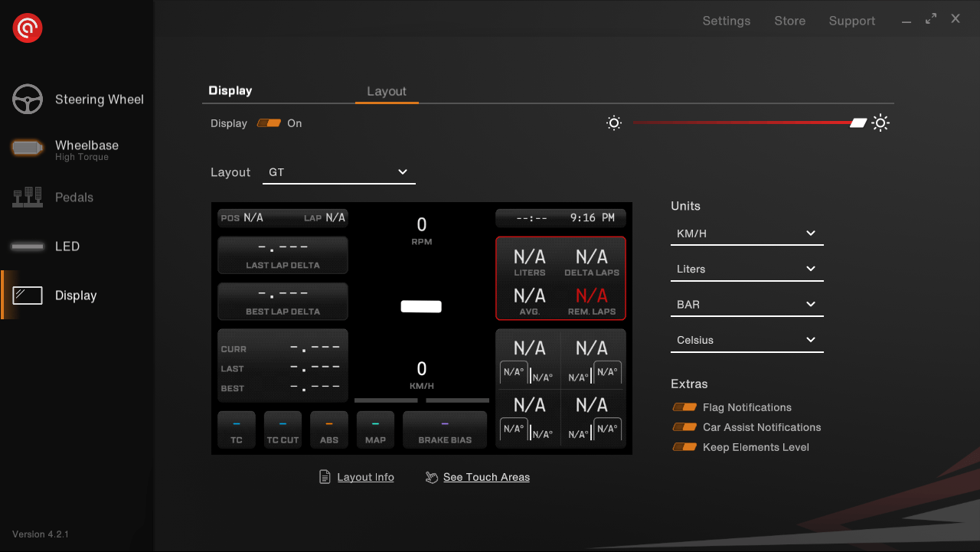Image resolution: width=980 pixels, height=552 pixels.
Task: Switch to the Layout tab
Action: 387,91
